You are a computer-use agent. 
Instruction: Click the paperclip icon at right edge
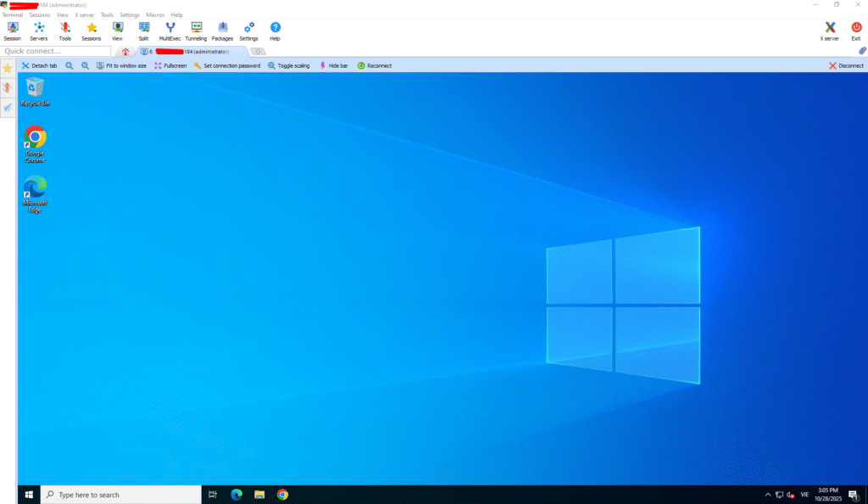[x=861, y=52]
